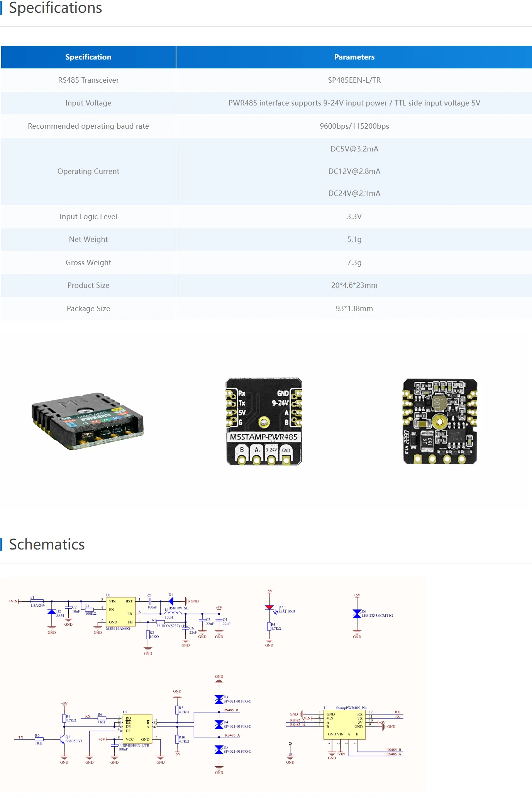Click the back view PCB image showing components
The width and height of the screenshot is (532, 803).
440,421
